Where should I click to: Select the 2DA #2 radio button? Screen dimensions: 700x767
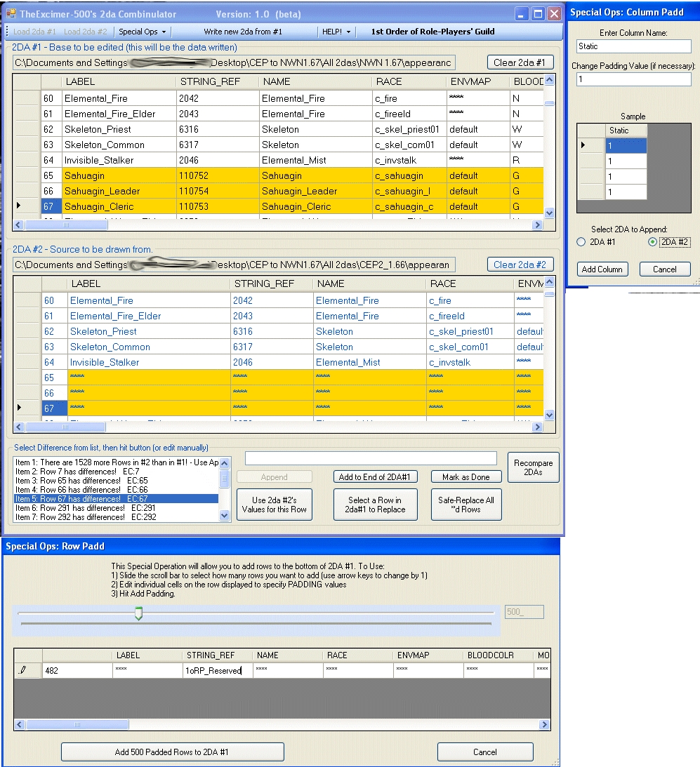pos(652,242)
